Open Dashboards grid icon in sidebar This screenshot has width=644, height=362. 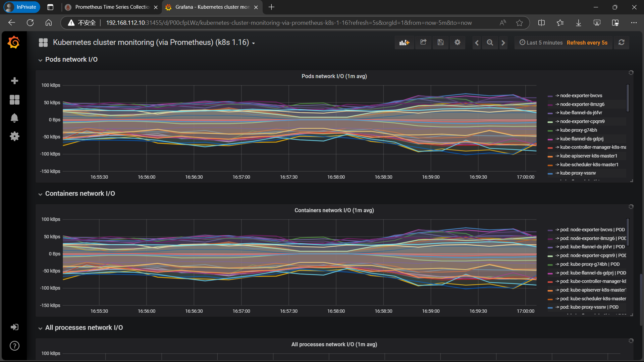14,100
